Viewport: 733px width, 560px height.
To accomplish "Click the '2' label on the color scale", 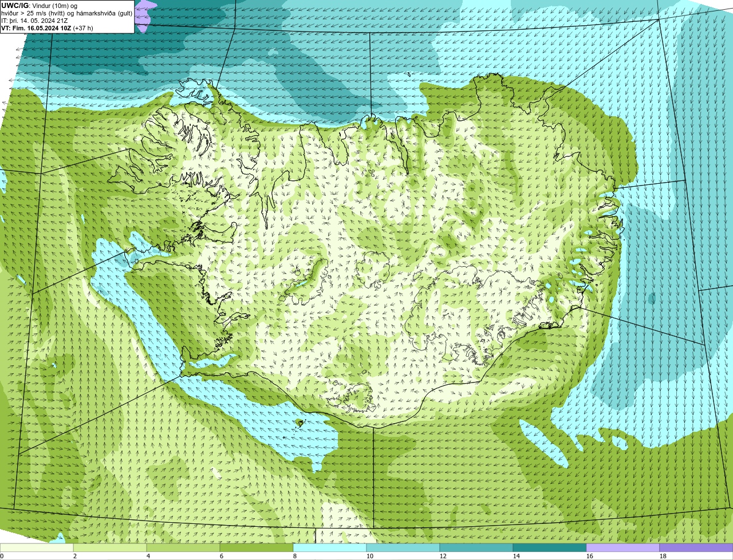I will (x=75, y=556).
